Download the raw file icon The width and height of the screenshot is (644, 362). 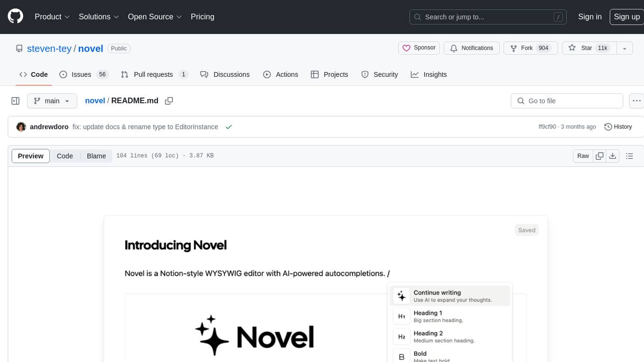pyautogui.click(x=612, y=156)
